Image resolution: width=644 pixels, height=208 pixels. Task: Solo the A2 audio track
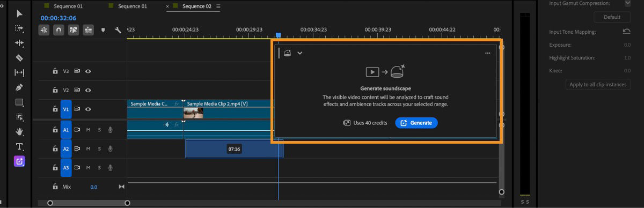tap(99, 148)
